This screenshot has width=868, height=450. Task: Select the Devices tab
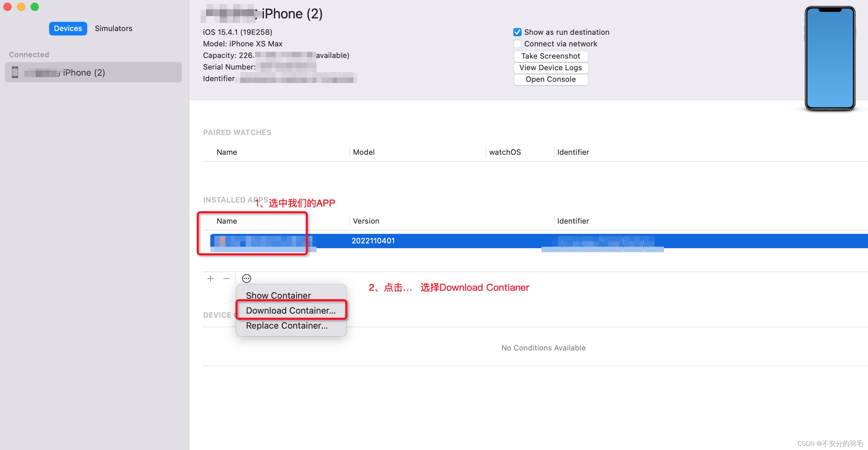click(68, 28)
